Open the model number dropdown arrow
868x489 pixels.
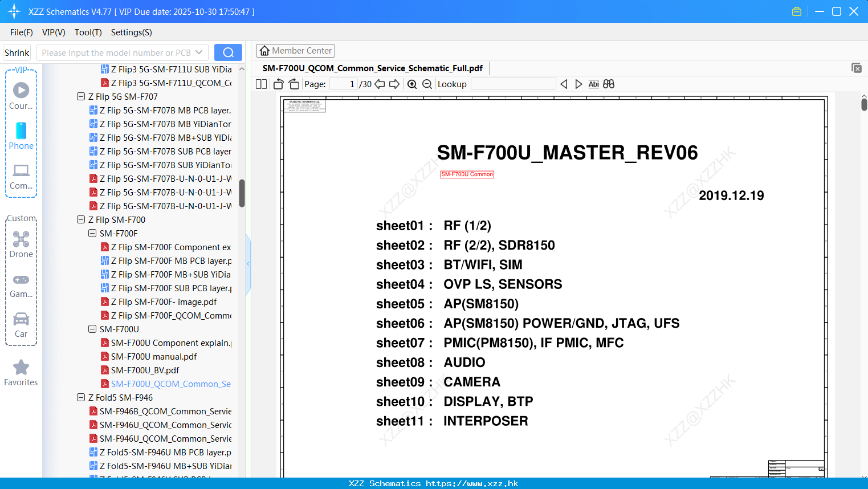click(199, 52)
